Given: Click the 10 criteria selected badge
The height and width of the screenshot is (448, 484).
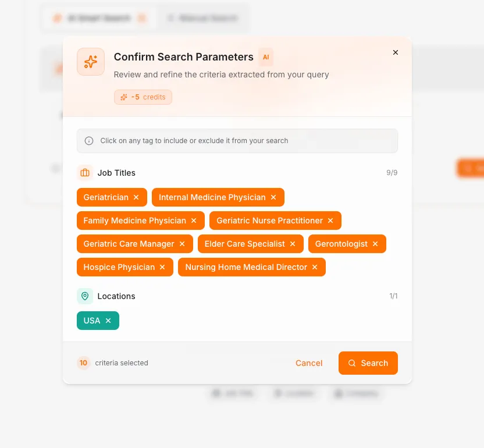Looking at the screenshot, I should [84, 362].
